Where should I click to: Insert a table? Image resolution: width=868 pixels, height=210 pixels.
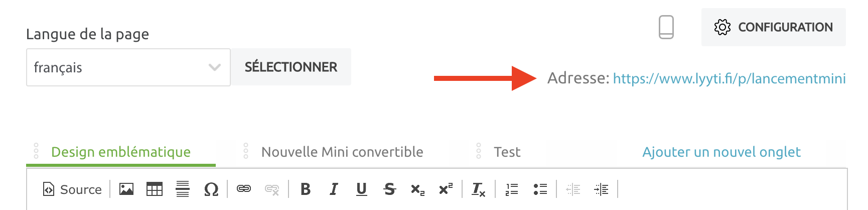[155, 189]
